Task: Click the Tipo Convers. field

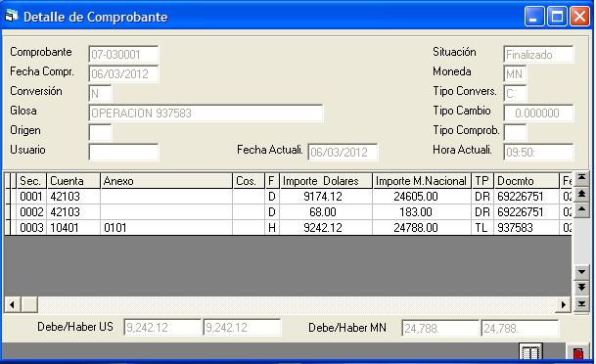Action: point(515,94)
